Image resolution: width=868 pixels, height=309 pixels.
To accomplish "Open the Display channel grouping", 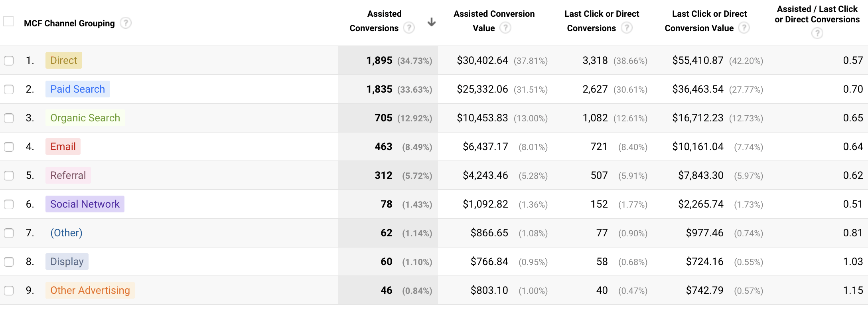I will coord(67,261).
